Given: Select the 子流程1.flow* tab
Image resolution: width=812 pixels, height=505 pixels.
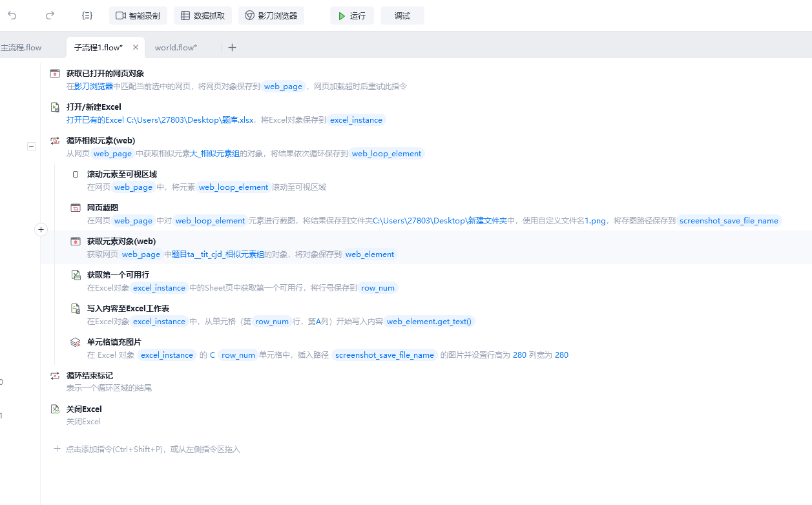Looking at the screenshot, I should point(98,47).
